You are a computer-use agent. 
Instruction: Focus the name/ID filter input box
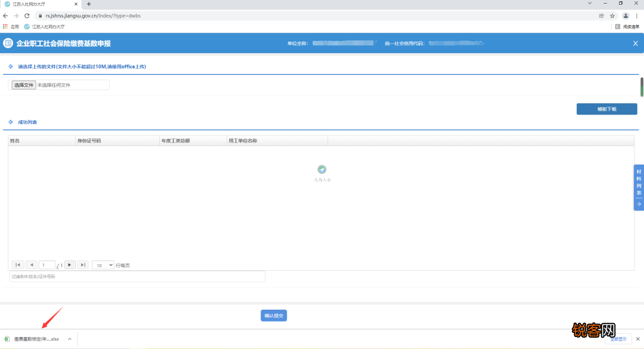pyautogui.click(x=137, y=277)
